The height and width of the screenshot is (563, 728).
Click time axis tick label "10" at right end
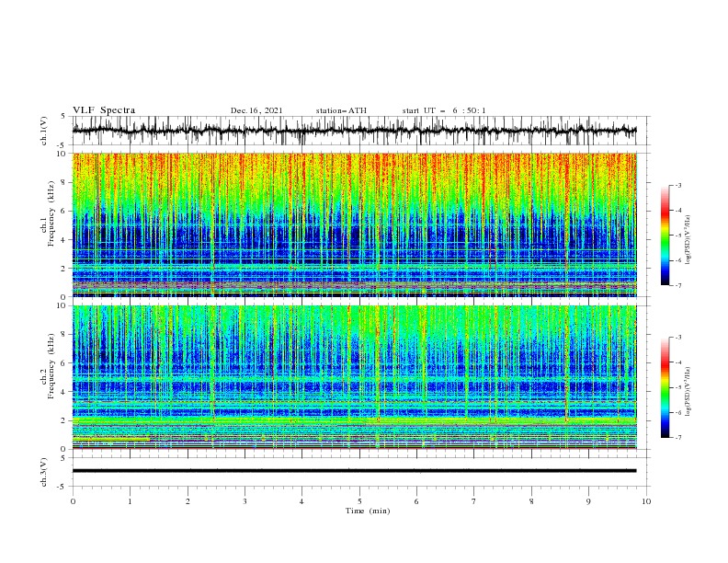coord(646,501)
